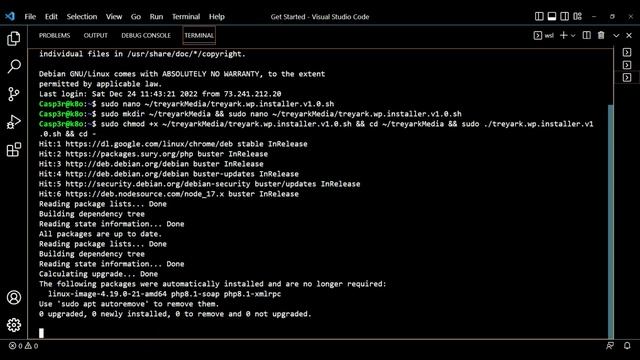Kill terminal with trash icon
The height and width of the screenshot is (360, 640).
coord(601,36)
